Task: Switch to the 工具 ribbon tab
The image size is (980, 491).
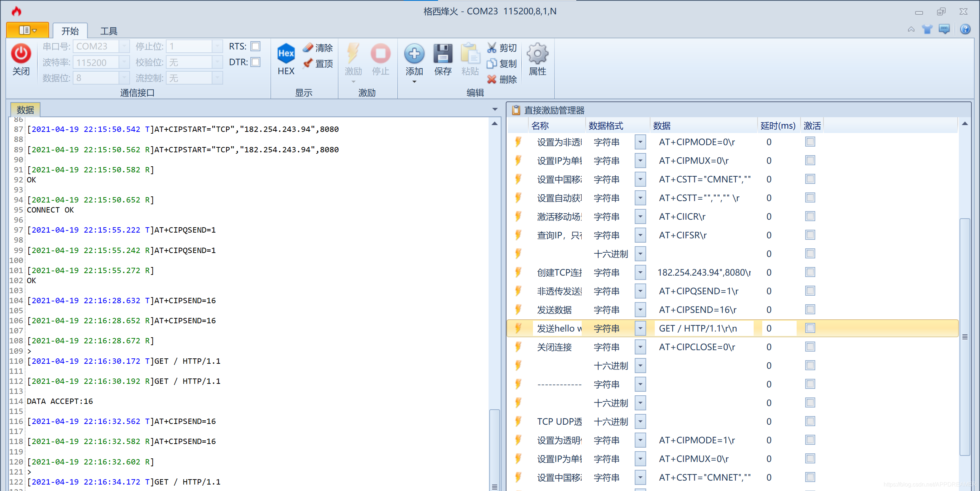Action: click(x=109, y=31)
